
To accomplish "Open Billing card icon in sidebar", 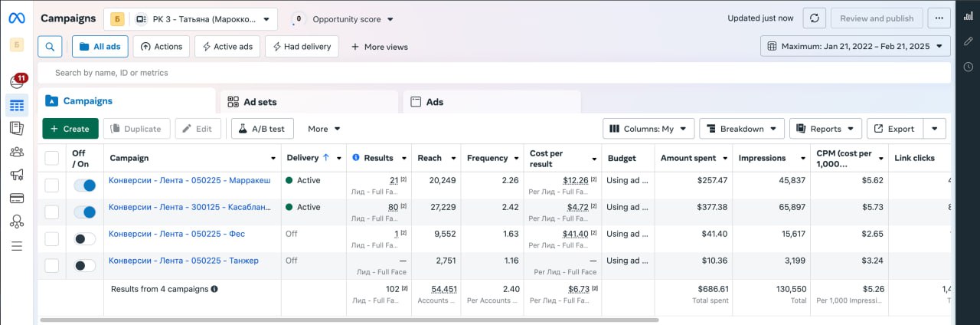I will click(x=17, y=199).
